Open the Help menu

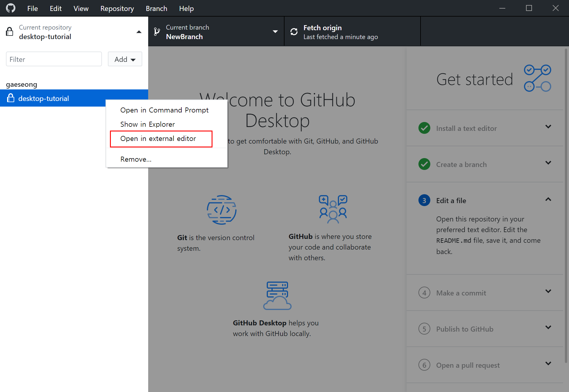tap(186, 9)
